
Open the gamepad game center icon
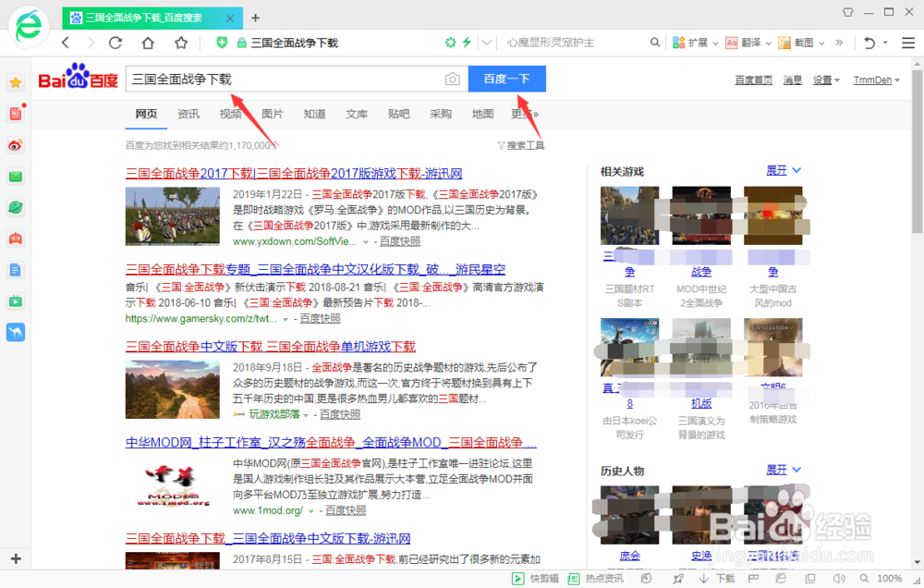pos(15,239)
